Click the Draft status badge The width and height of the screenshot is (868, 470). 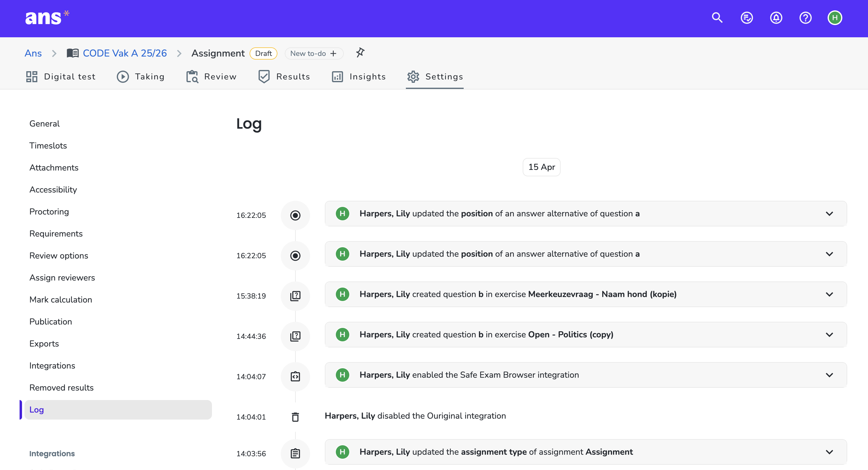[x=263, y=53]
